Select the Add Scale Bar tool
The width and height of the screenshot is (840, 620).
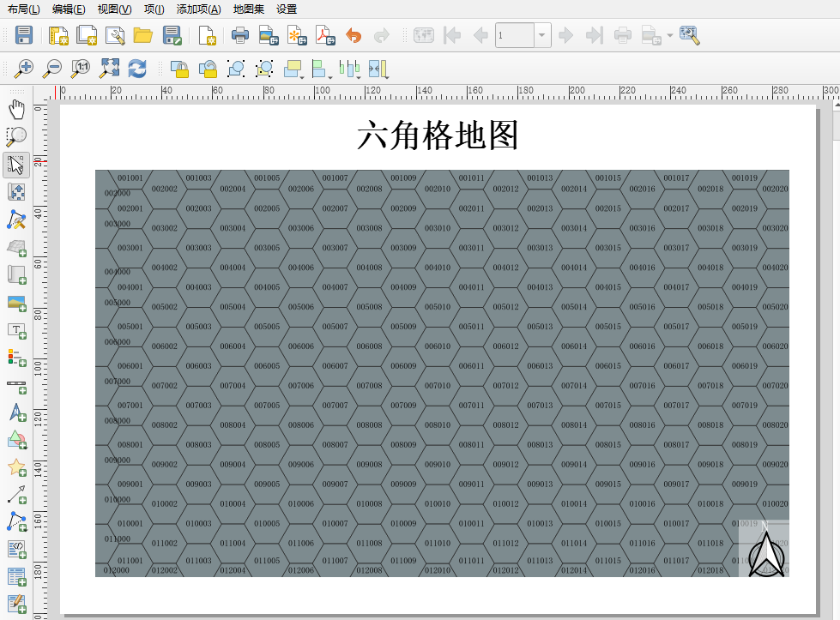16,384
